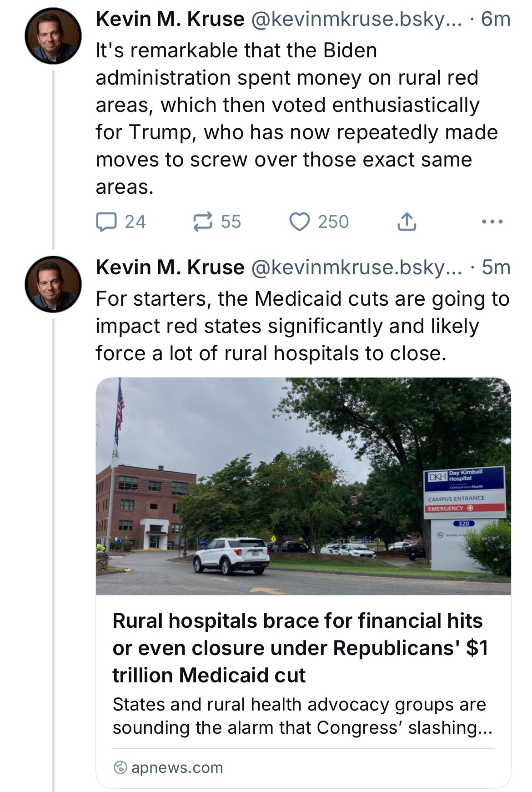Tap the share icon on first post

point(407,222)
